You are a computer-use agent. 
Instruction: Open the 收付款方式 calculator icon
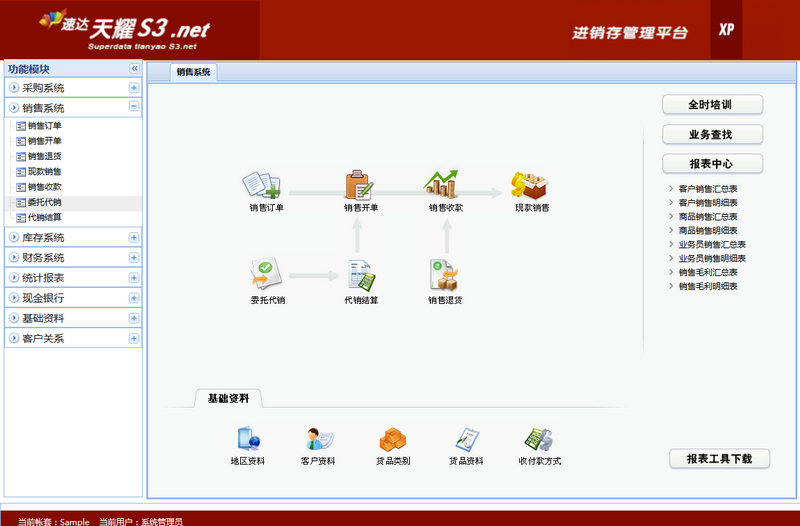[539, 440]
